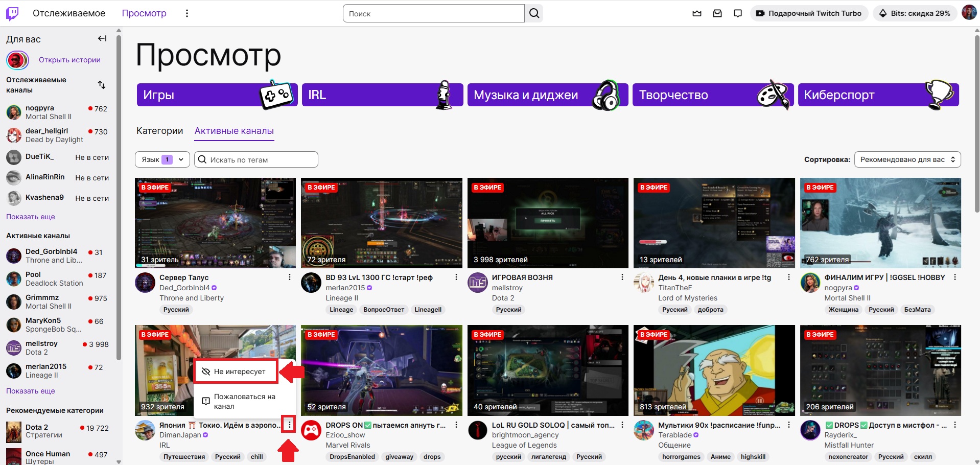Image resolution: width=980 pixels, height=465 pixels.
Task: Open the Творчество category banner
Action: [x=713, y=95]
